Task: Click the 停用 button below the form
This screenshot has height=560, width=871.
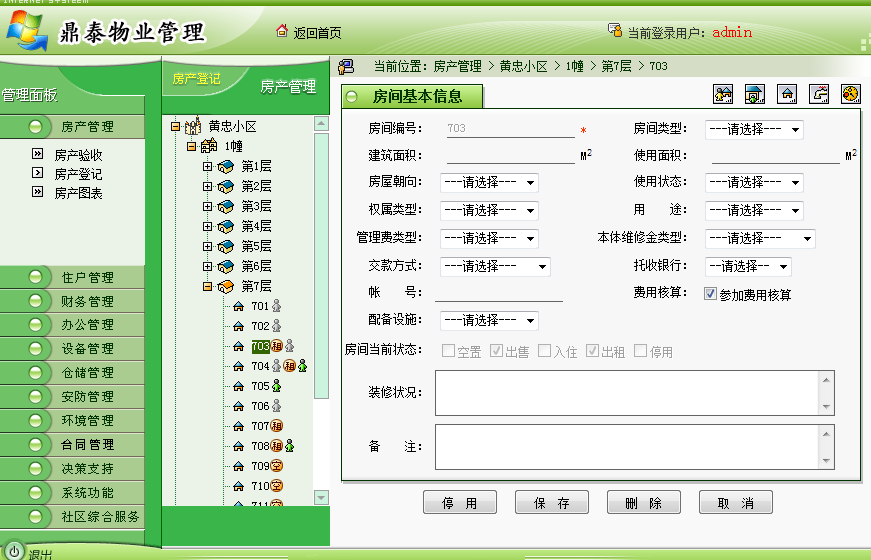Action: pos(459,502)
